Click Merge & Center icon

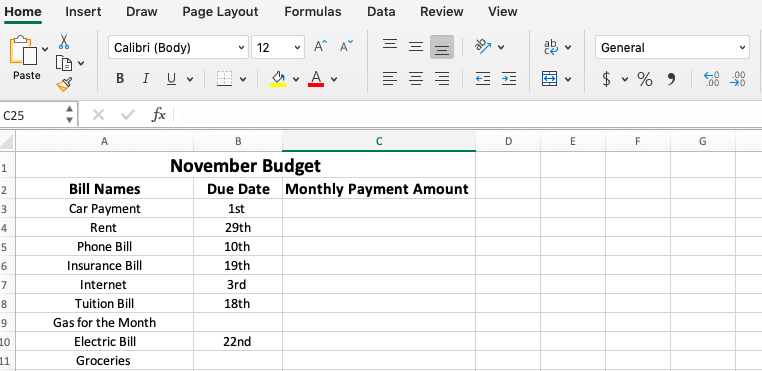(x=549, y=79)
